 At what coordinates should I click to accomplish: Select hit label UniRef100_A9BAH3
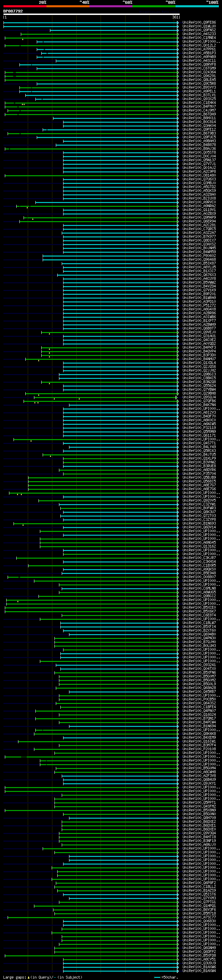pyautogui.click(x=199, y=141)
